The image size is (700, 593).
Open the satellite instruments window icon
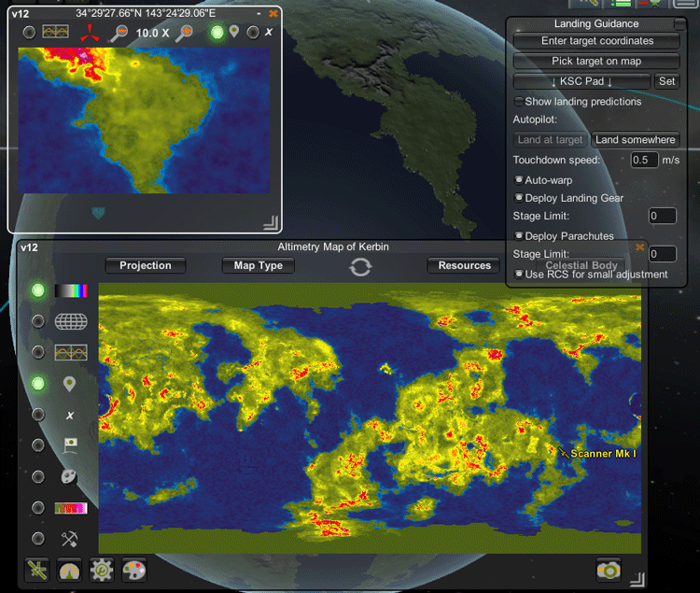(37, 570)
